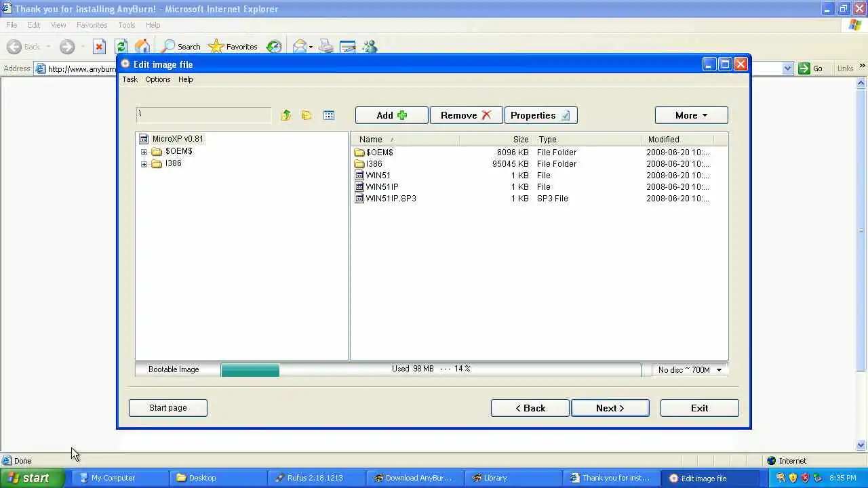Screen dimensions: 868x488
Task: Sort list by Name column header
Action: 406,140
